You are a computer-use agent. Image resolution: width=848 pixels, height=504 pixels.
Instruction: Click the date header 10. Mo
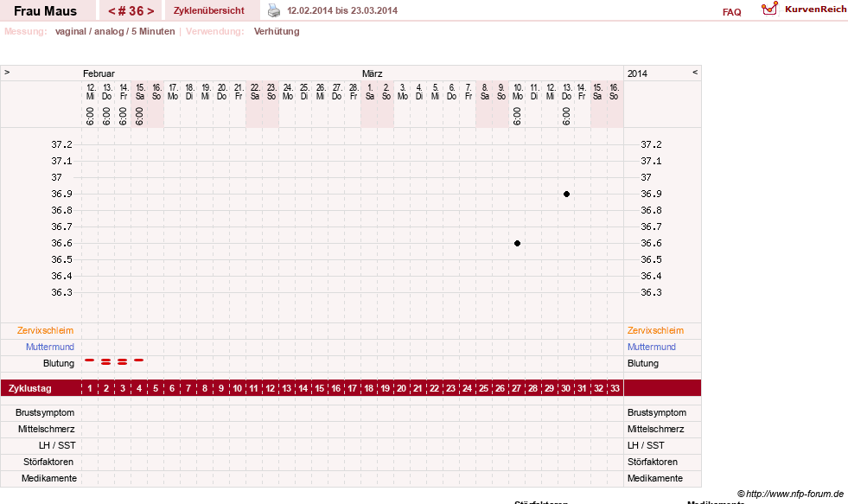(x=518, y=92)
